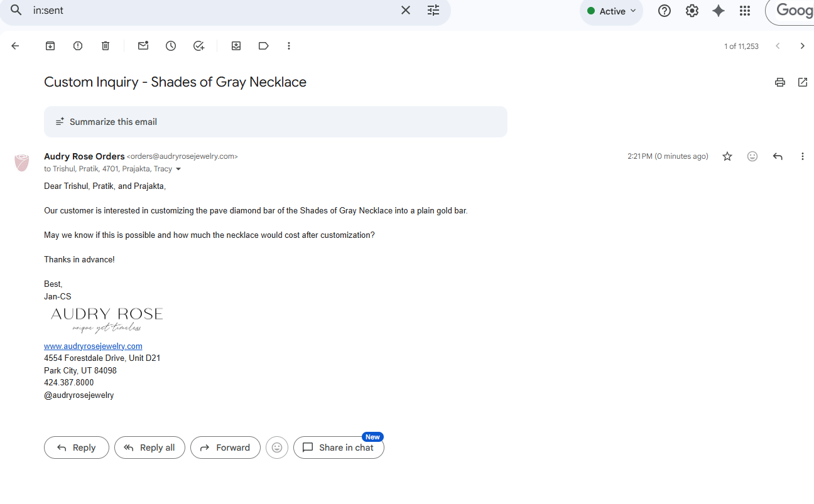Click Share in chat button
This screenshot has width=814, height=504.
pos(339,448)
